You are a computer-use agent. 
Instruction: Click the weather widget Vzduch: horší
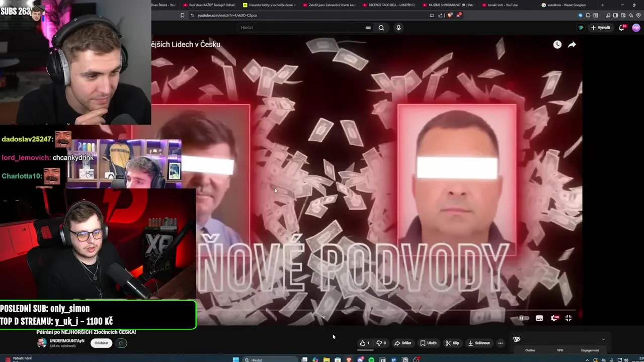pos(19,358)
